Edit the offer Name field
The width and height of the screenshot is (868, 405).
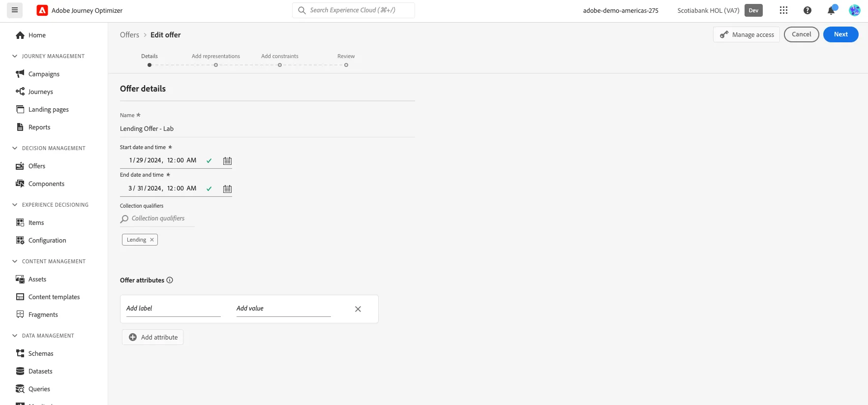click(x=268, y=129)
